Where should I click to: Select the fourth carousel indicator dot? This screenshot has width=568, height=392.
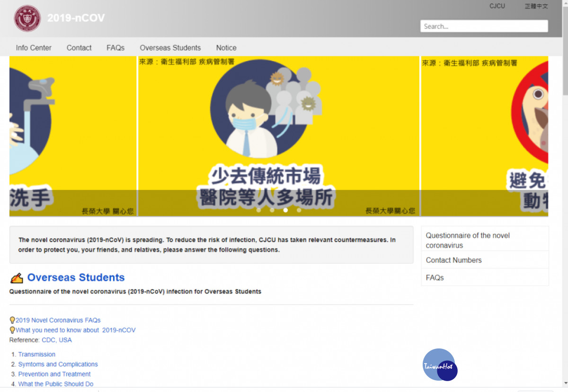[x=299, y=210]
